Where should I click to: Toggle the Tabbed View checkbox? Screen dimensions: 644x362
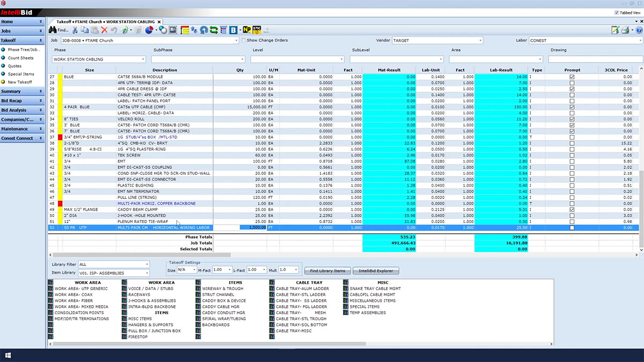click(616, 12)
